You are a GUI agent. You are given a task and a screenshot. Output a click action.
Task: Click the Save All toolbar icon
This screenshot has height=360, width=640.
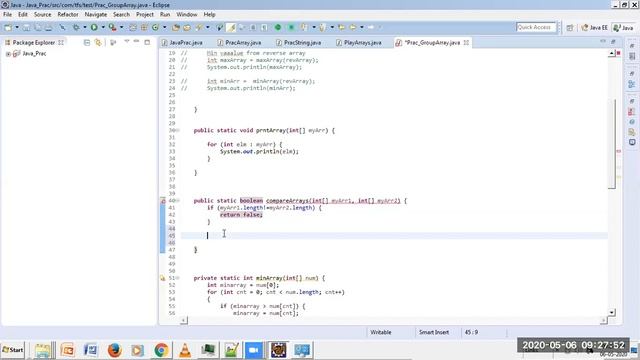[x=38, y=27]
